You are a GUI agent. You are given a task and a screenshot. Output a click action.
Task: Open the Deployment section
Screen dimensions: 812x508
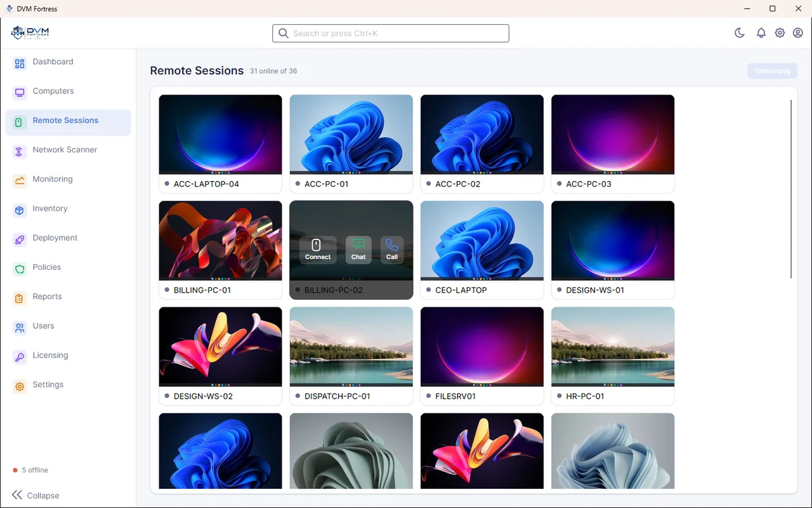click(x=69, y=239)
